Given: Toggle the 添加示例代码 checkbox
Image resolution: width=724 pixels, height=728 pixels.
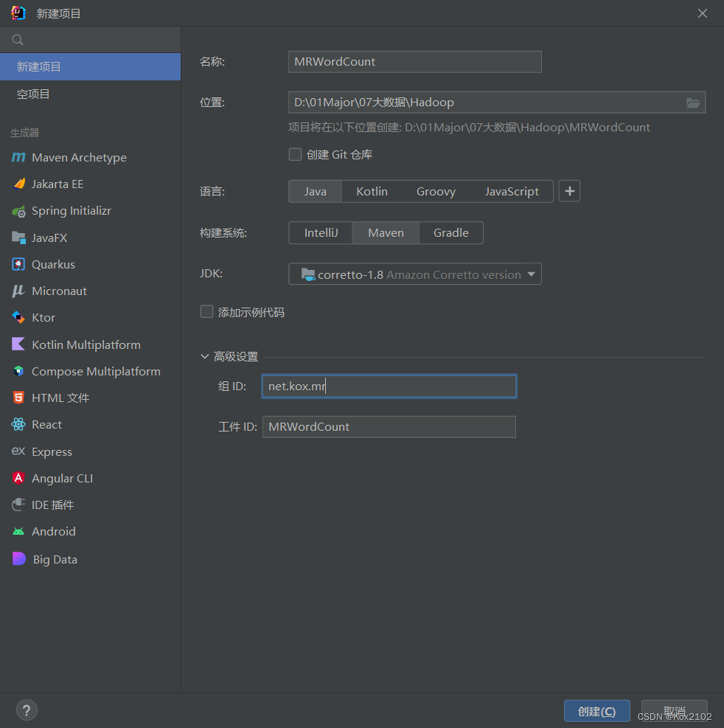Looking at the screenshot, I should tap(206, 311).
